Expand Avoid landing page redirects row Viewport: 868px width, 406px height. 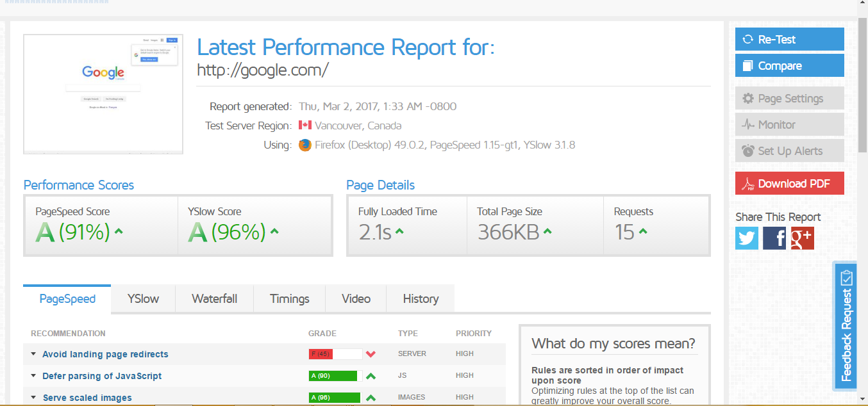click(x=33, y=354)
